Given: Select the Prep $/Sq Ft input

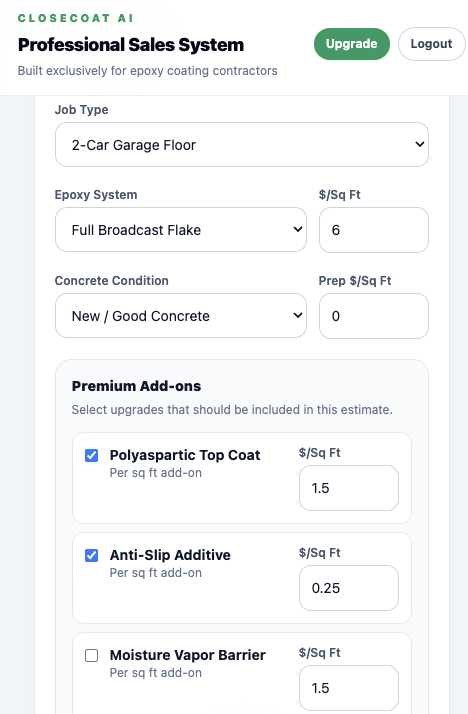Looking at the screenshot, I should click(374, 316).
